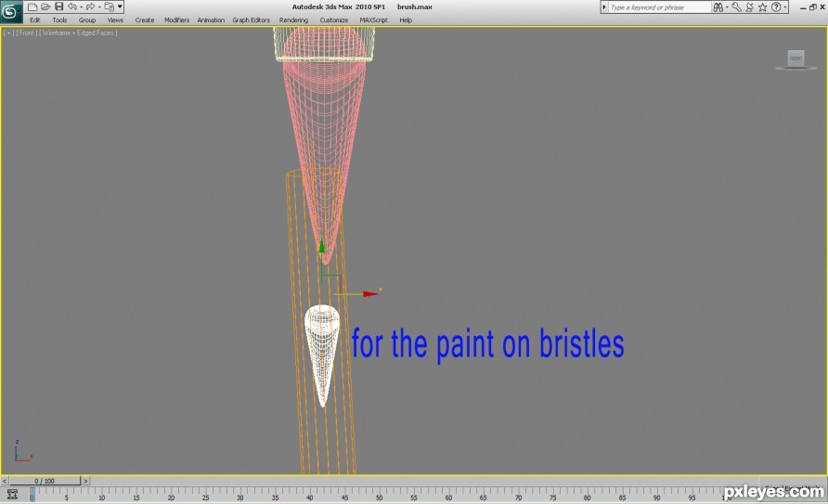Click the time slider next frame arrow
828x504 pixels.
85,481
